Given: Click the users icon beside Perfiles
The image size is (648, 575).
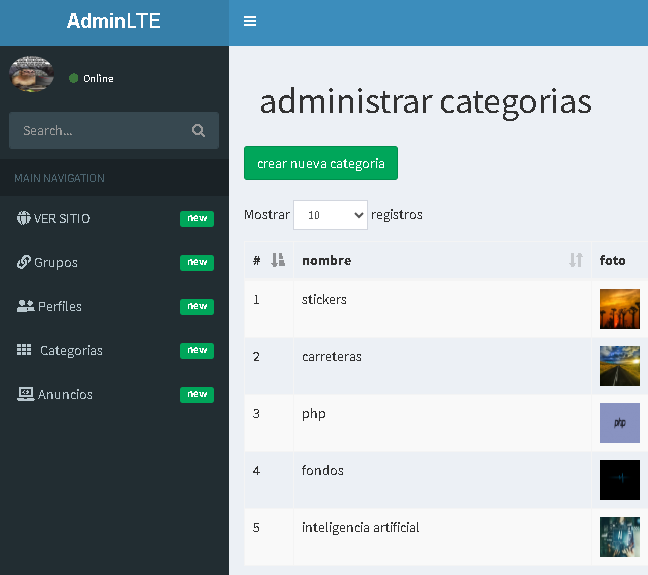Looking at the screenshot, I should point(25,306).
